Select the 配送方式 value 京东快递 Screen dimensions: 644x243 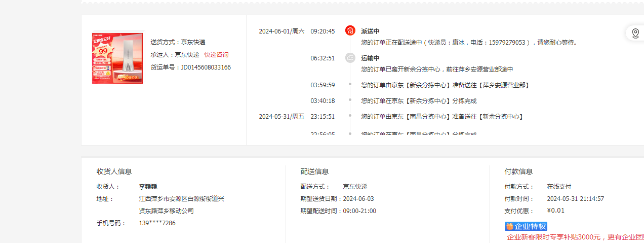(x=355, y=187)
